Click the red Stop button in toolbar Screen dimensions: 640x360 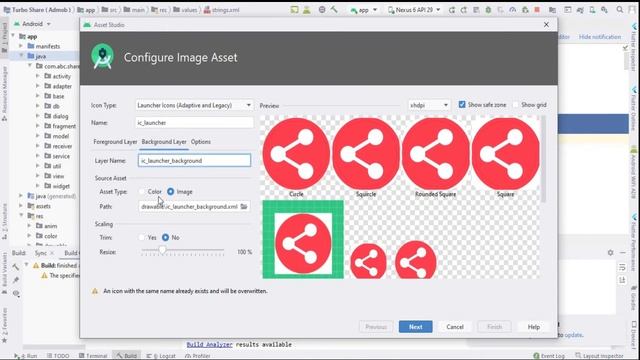click(x=537, y=10)
